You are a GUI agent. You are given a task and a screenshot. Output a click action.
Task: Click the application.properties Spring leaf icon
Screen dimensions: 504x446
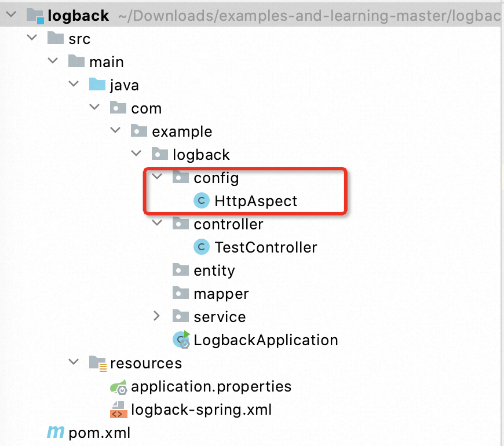click(118, 386)
